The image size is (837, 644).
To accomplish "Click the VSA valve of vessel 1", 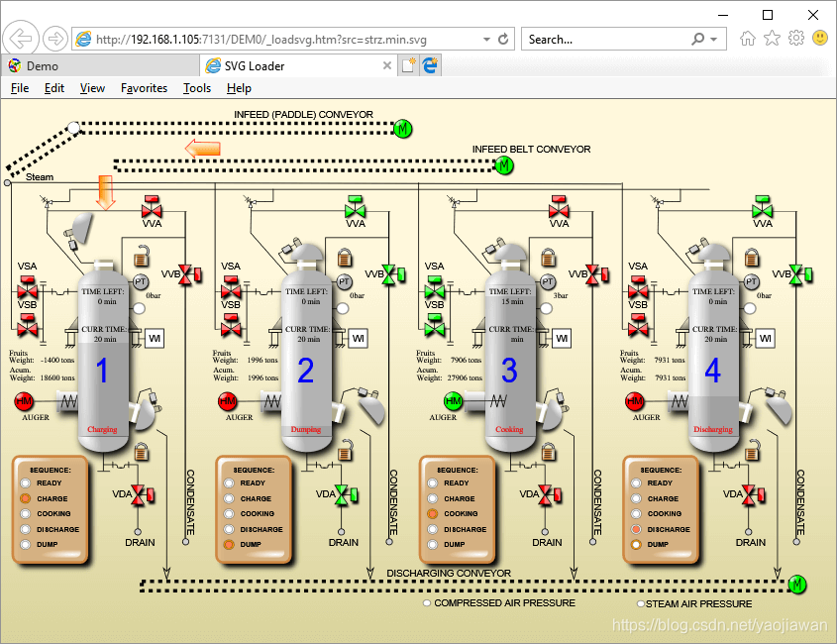I will pos(27,287).
